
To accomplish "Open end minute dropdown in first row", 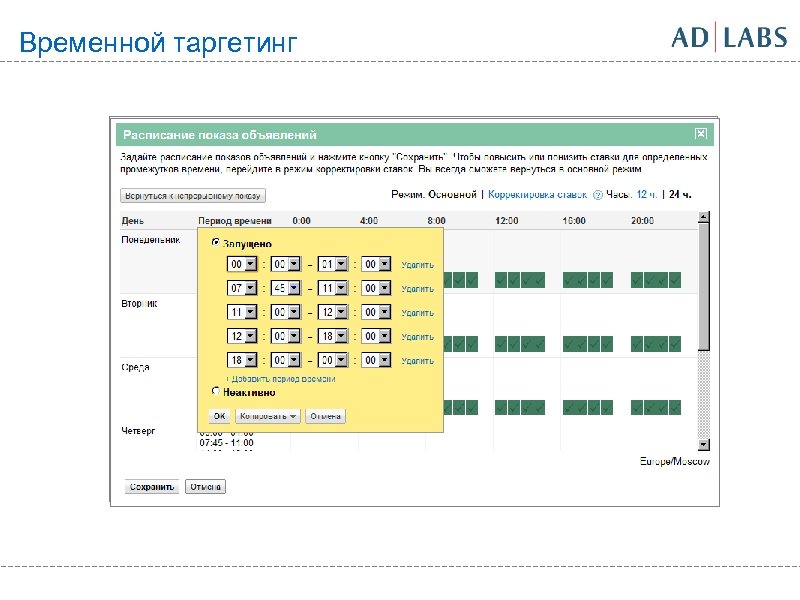I will (376, 264).
